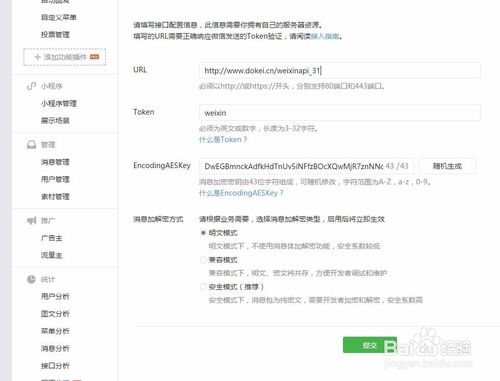Click the green 提交 button
Screen dimensions: 500x381
click(370, 345)
